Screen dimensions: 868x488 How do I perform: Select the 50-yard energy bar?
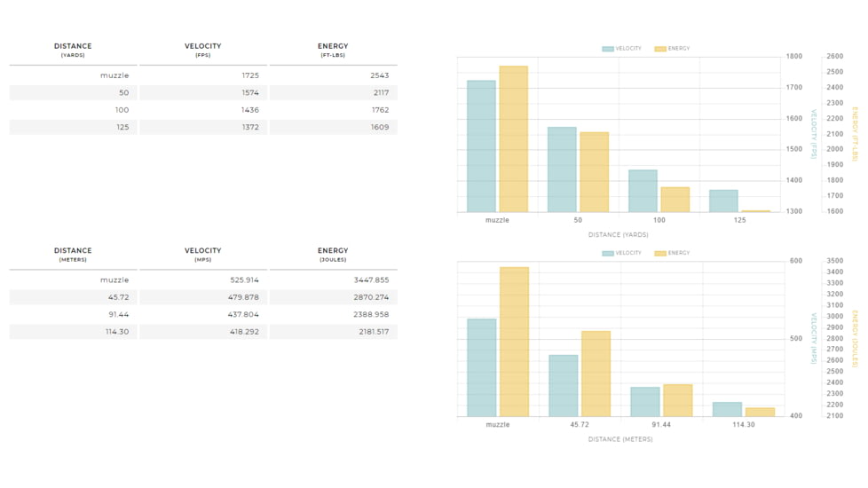[x=594, y=172]
